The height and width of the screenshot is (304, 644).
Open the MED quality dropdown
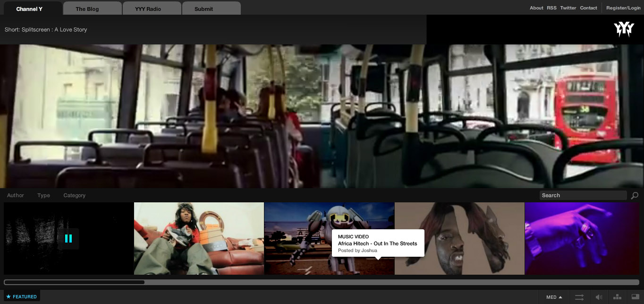click(x=554, y=297)
